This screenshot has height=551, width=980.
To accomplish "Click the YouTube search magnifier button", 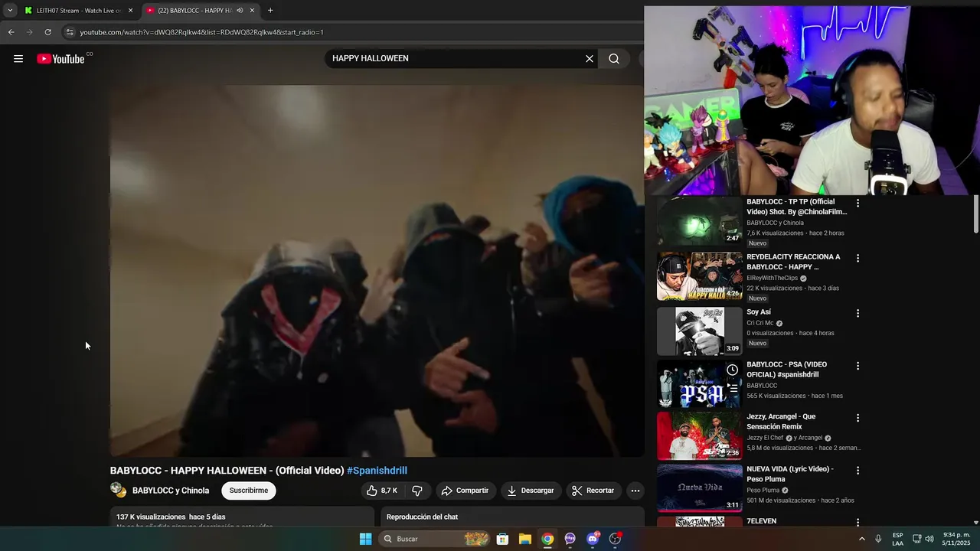I will pos(614,59).
